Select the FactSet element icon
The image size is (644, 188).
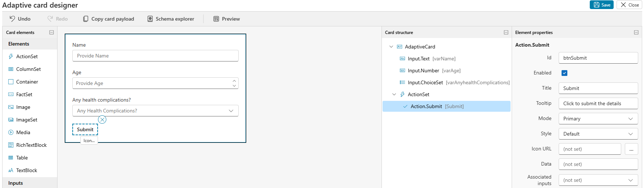11,94
